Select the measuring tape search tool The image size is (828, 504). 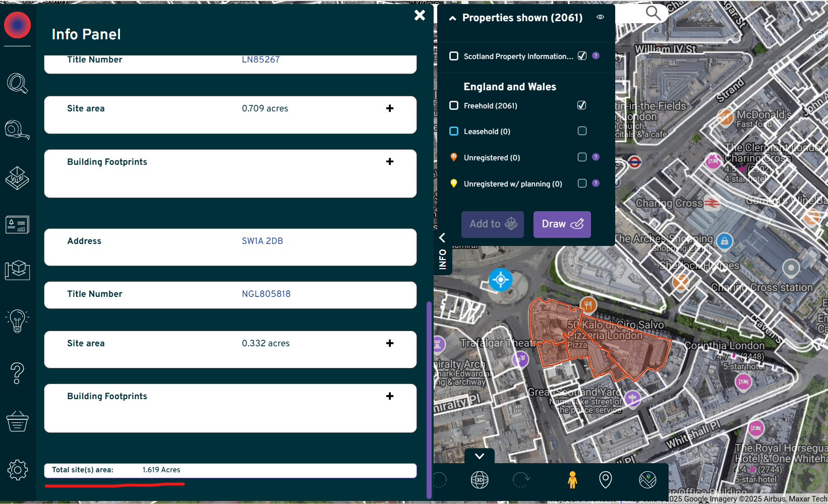18,130
